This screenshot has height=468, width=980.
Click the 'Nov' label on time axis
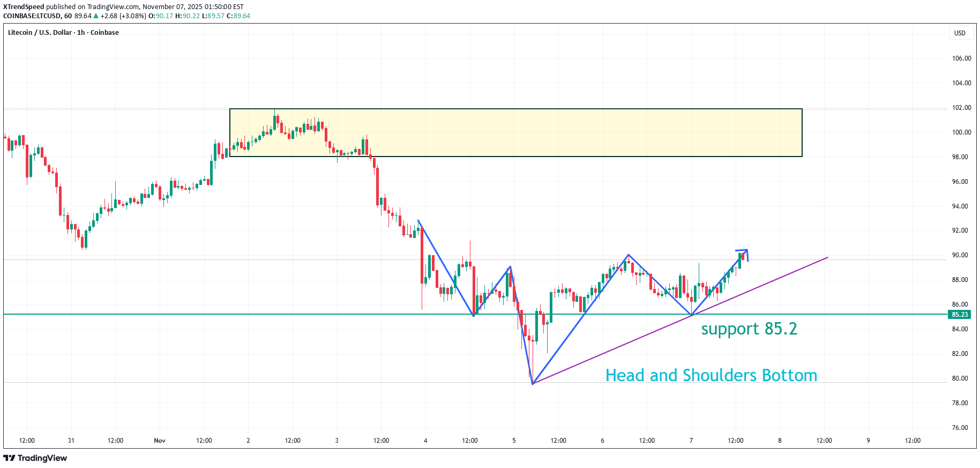tap(160, 441)
